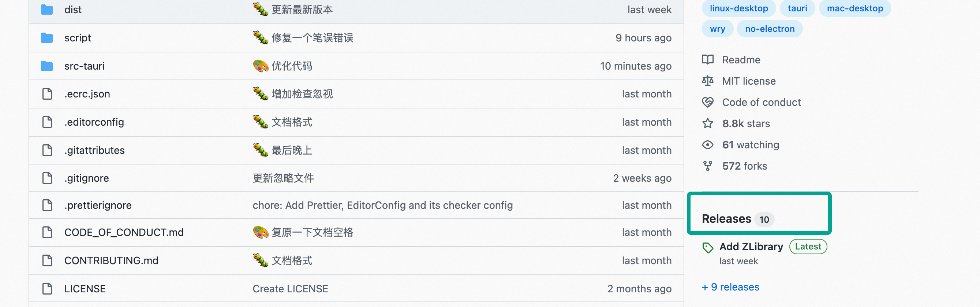Image resolution: width=980 pixels, height=307 pixels.
Task: Click the wry topic tag
Action: pos(717,29)
